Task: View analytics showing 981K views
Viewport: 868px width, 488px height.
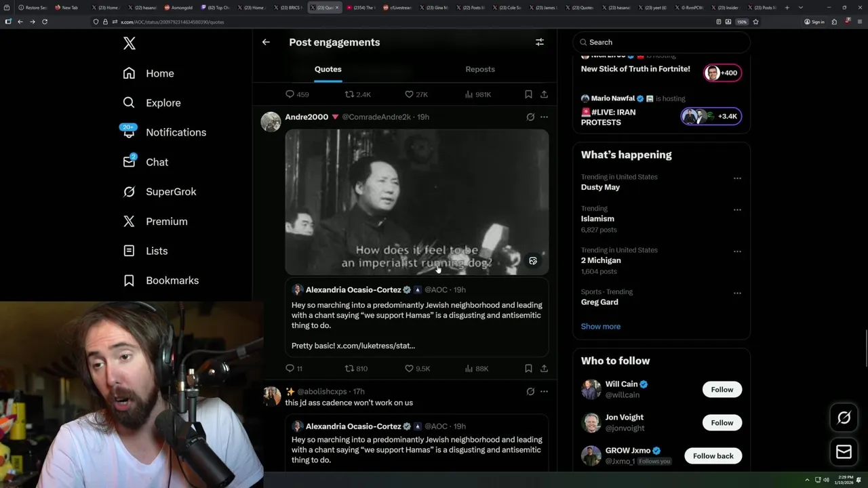Action: 478,94
